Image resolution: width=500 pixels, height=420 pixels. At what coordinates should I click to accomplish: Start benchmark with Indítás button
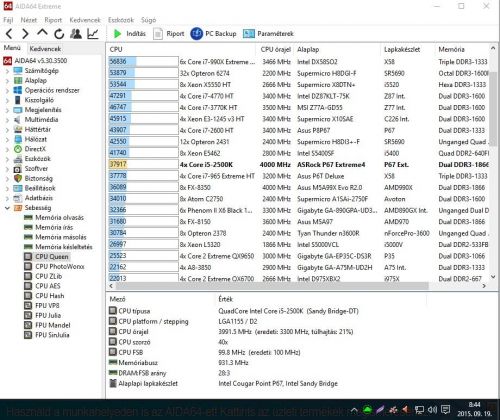click(130, 34)
